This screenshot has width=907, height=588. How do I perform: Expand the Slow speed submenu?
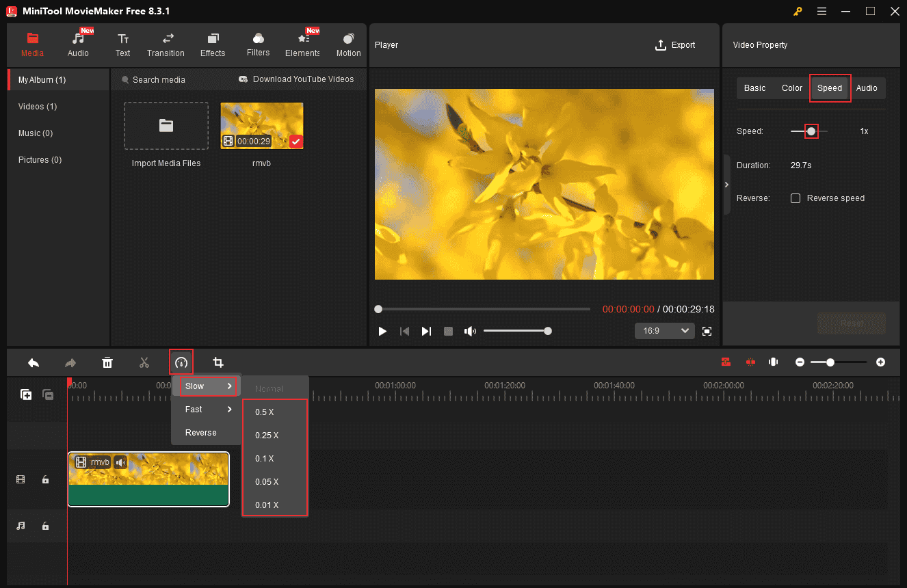(194, 386)
